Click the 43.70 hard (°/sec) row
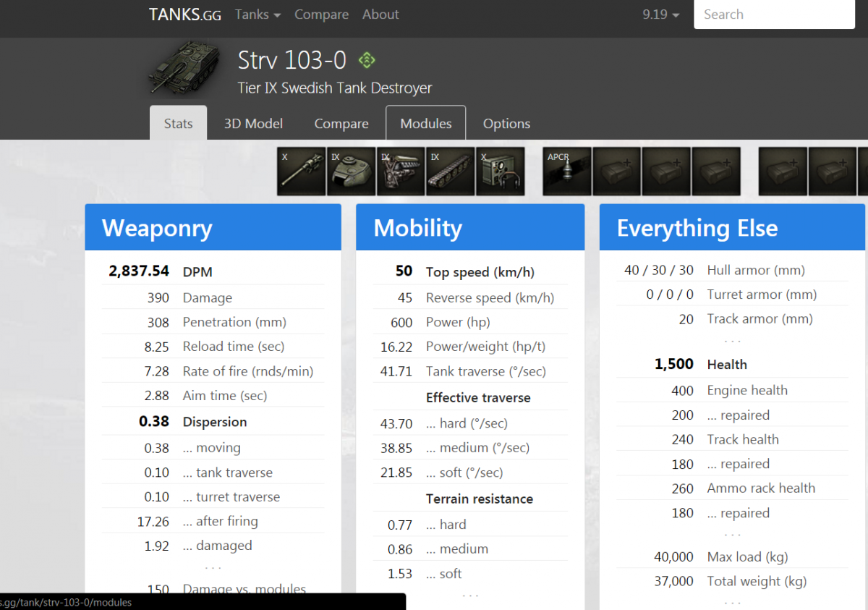Viewport: 868px width, 610px height. pos(470,423)
